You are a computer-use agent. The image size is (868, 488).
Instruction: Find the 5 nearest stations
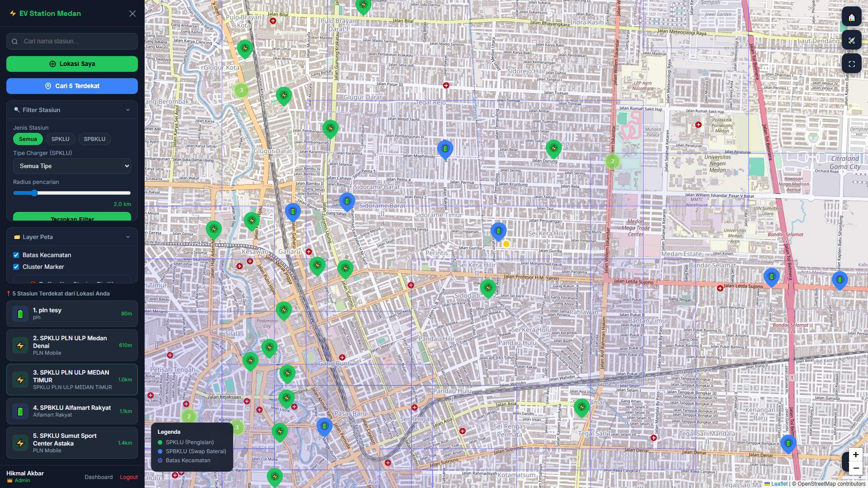[x=72, y=86]
